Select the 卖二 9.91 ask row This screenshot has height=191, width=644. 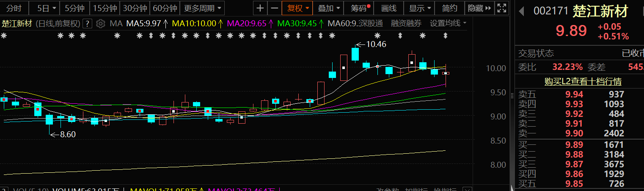579,124
